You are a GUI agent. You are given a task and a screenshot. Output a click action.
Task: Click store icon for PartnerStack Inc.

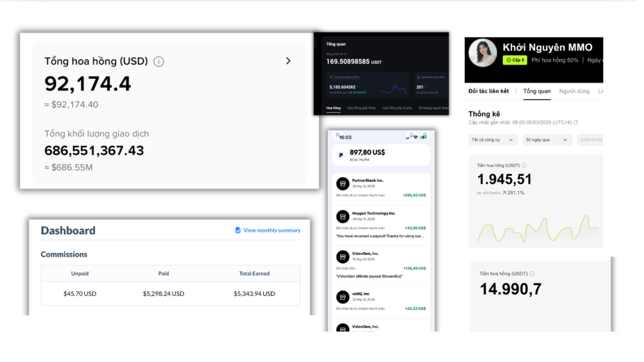click(x=343, y=184)
